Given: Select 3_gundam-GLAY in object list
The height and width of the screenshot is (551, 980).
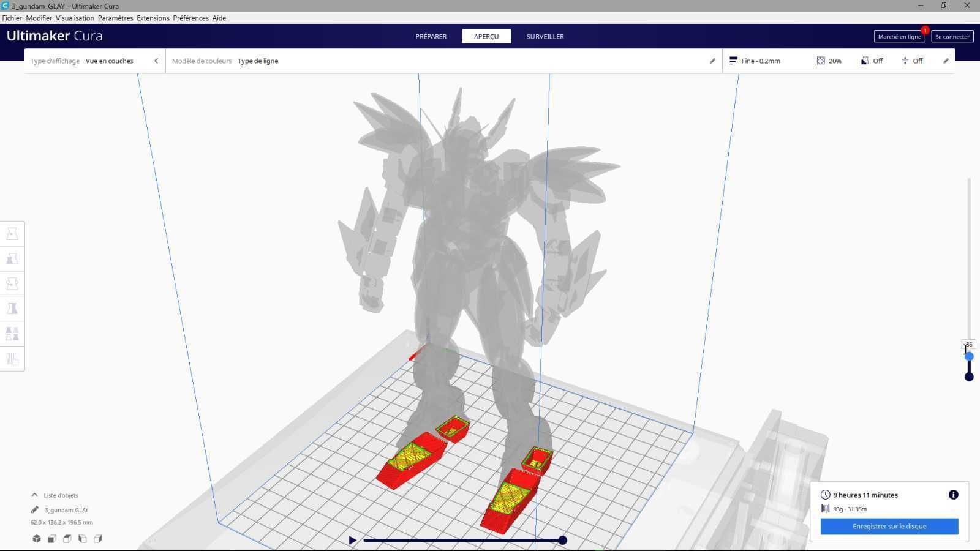Looking at the screenshot, I should click(66, 510).
